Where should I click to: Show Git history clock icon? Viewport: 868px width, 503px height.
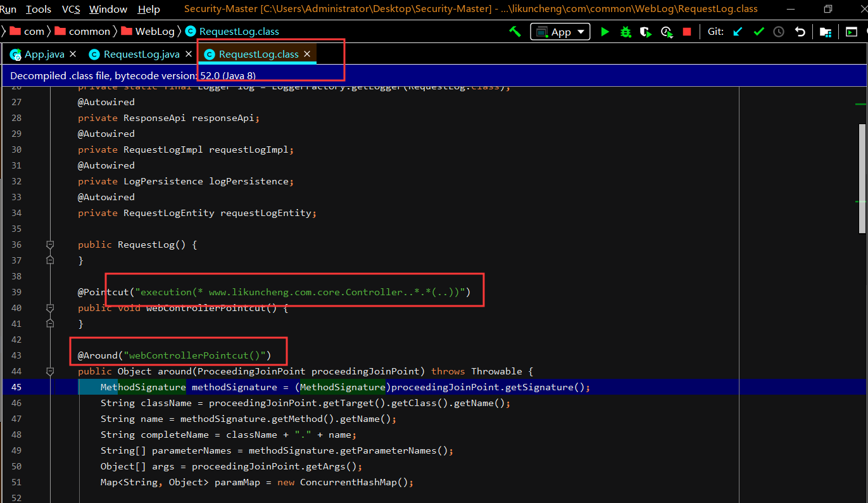(x=779, y=32)
